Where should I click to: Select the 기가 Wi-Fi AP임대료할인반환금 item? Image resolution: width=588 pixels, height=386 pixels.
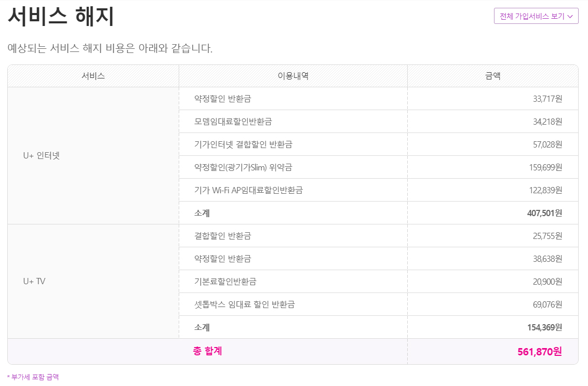[248, 190]
